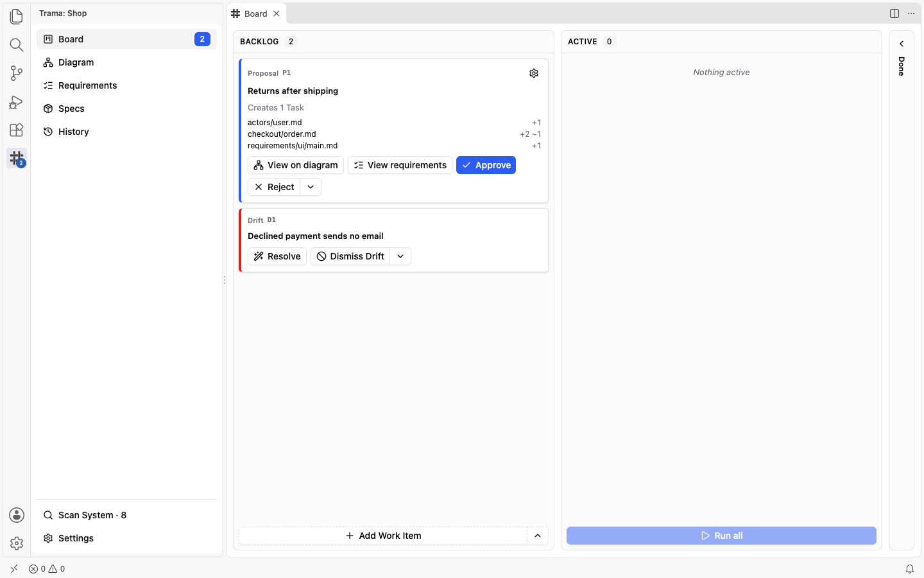The image size is (924, 578).
Task: Click Add Work Item button
Action: [383, 536]
